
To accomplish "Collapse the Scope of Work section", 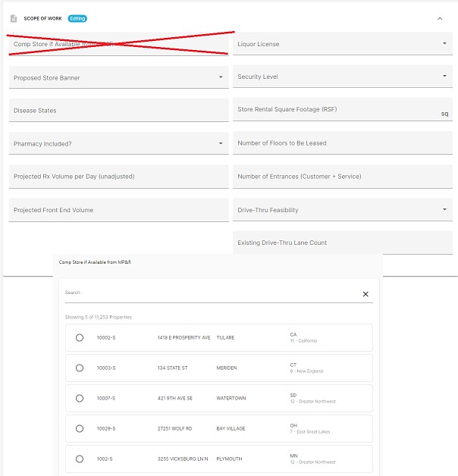I will pyautogui.click(x=440, y=18).
